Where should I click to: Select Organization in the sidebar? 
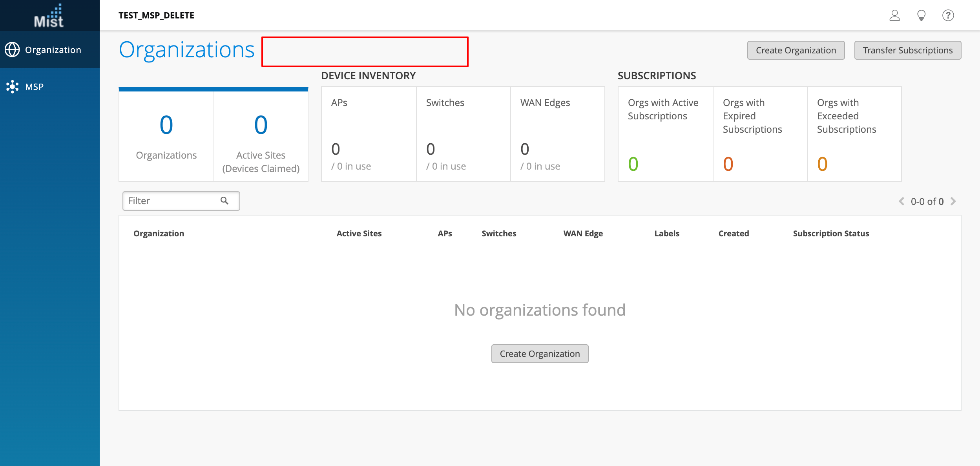[53, 50]
